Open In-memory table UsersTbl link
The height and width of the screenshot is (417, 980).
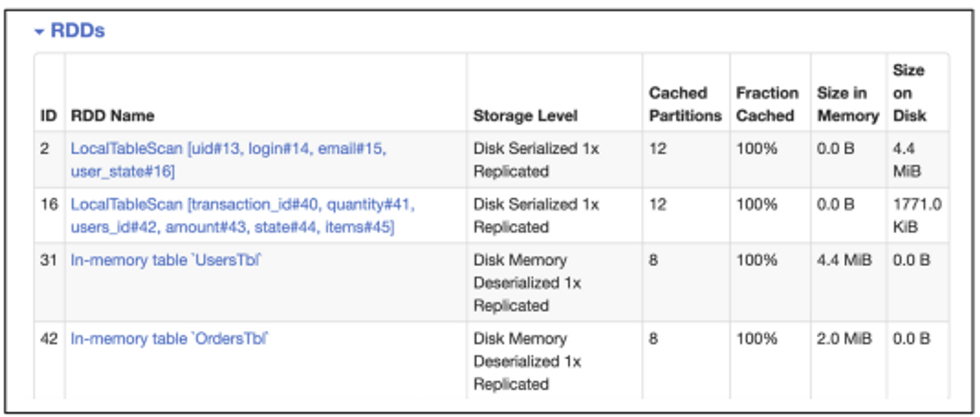point(166,260)
